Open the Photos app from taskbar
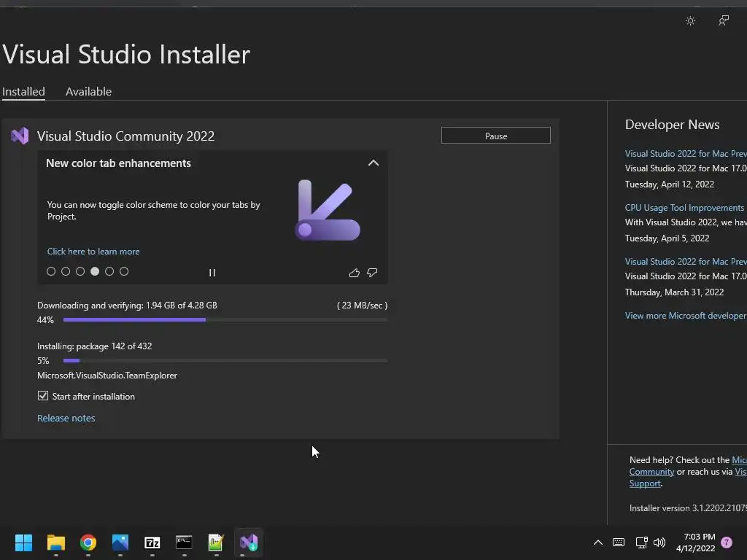The height and width of the screenshot is (560, 747). (x=120, y=542)
